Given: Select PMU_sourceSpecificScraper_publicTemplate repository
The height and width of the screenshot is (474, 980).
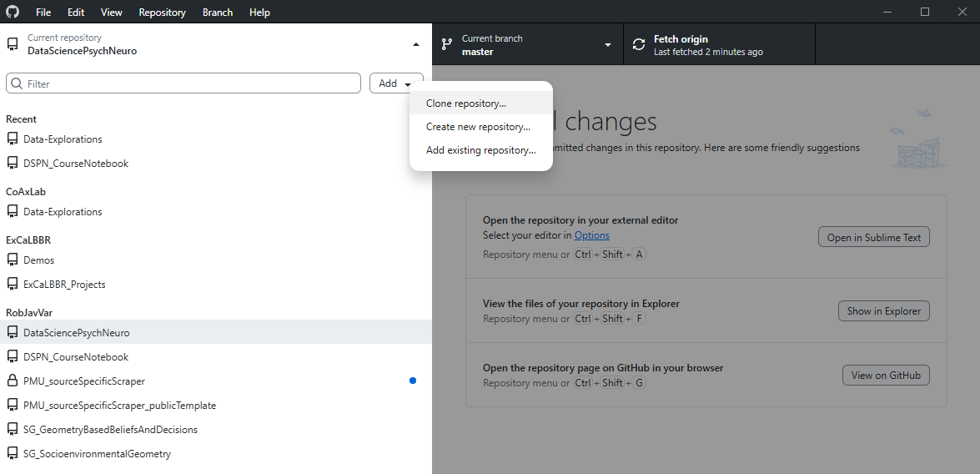Looking at the screenshot, I should pos(216,405).
